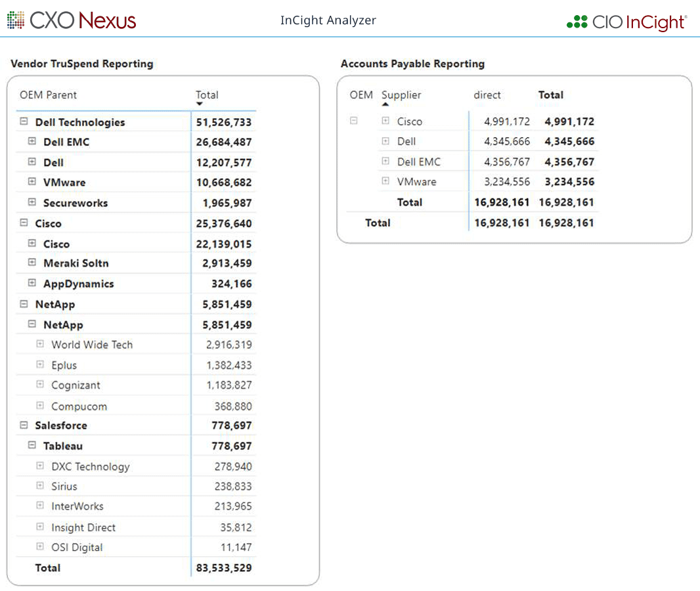Click the CIO InCight logo
700x591 pixels.
click(627, 22)
